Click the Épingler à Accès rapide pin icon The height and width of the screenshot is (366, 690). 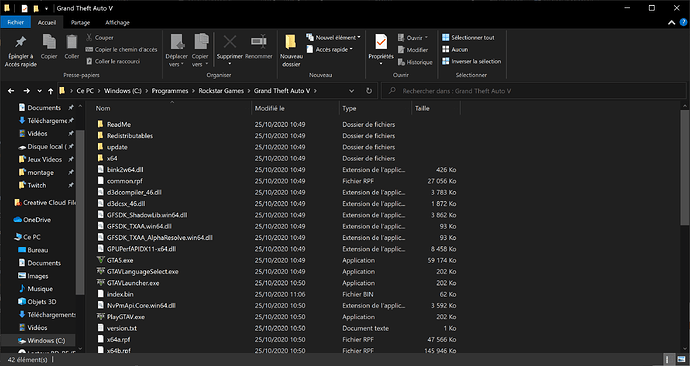pos(20,42)
